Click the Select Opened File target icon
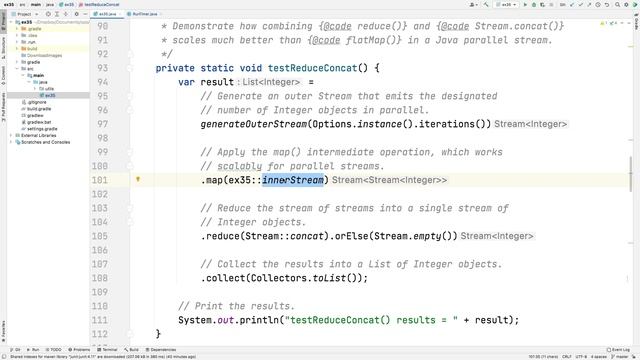640x360 pixels. click(48, 14)
